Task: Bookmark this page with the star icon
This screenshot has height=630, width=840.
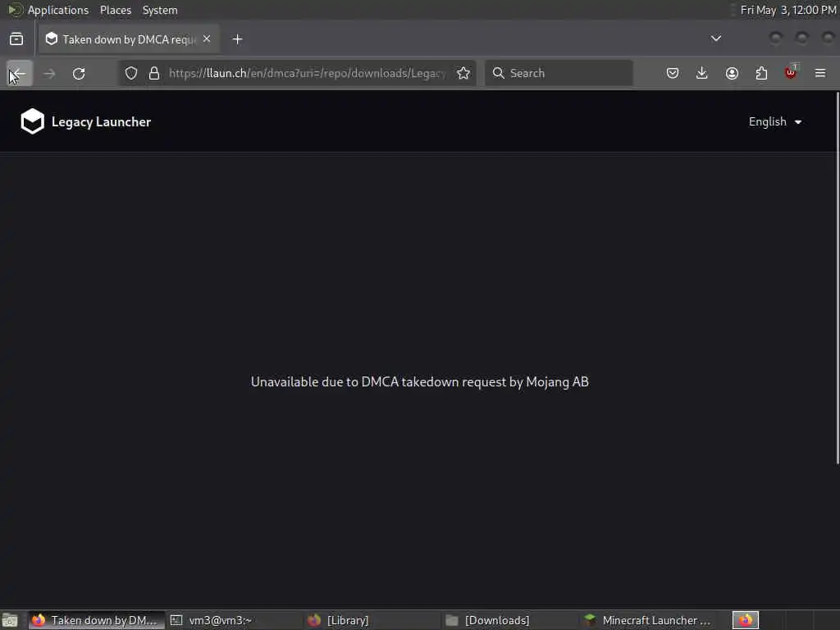Action: [463, 73]
